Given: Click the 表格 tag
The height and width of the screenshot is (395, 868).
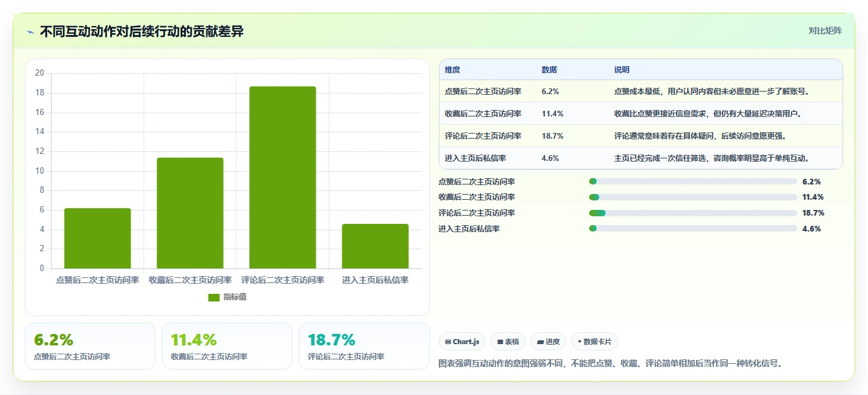Looking at the screenshot, I should 508,342.
